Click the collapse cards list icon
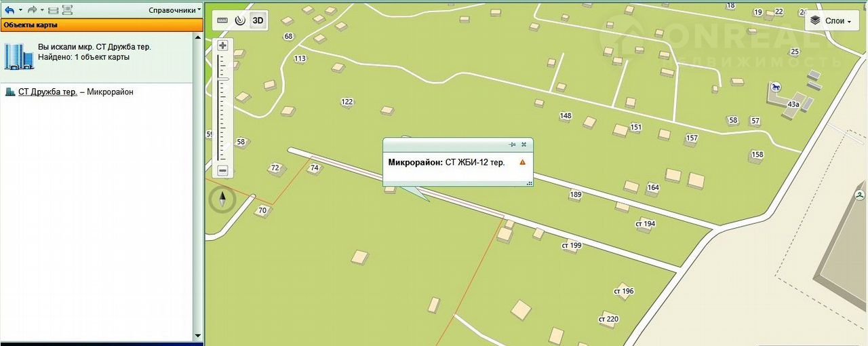The width and height of the screenshot is (868, 346). point(53,10)
